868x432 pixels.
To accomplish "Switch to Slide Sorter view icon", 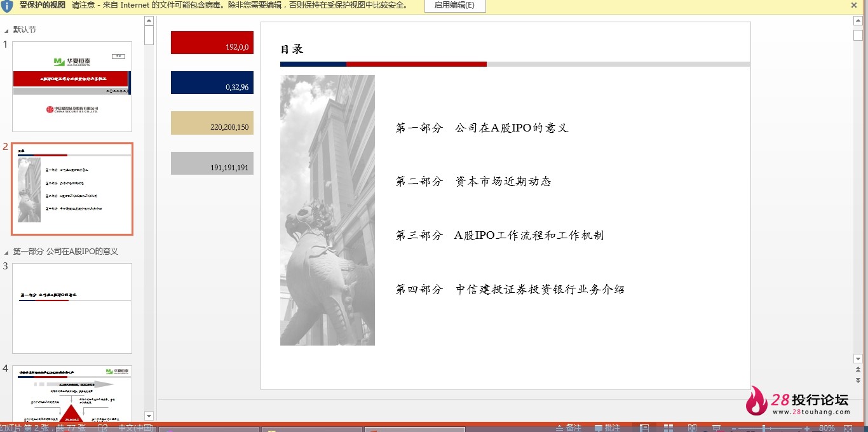I will [668, 428].
